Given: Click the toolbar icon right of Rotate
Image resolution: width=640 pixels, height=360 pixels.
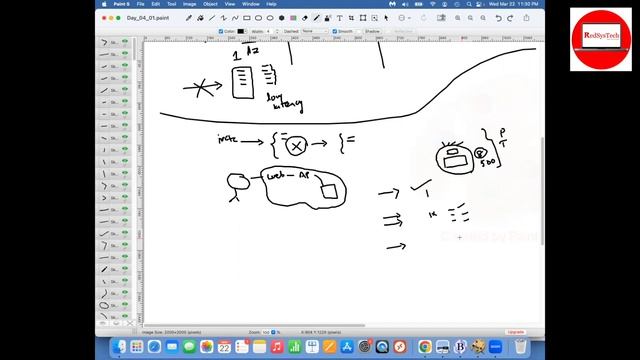Looking at the screenshot, I should (441, 18).
